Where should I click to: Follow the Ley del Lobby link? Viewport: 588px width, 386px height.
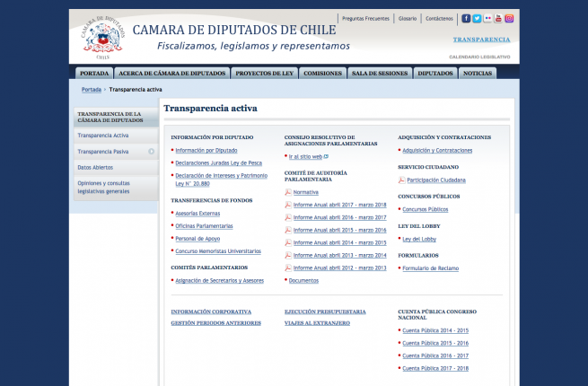click(419, 239)
